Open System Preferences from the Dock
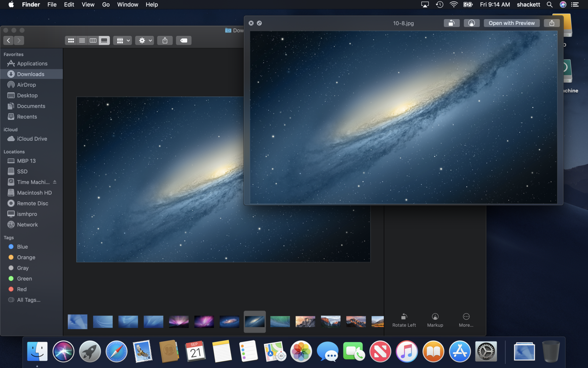The height and width of the screenshot is (368, 588). [486, 351]
